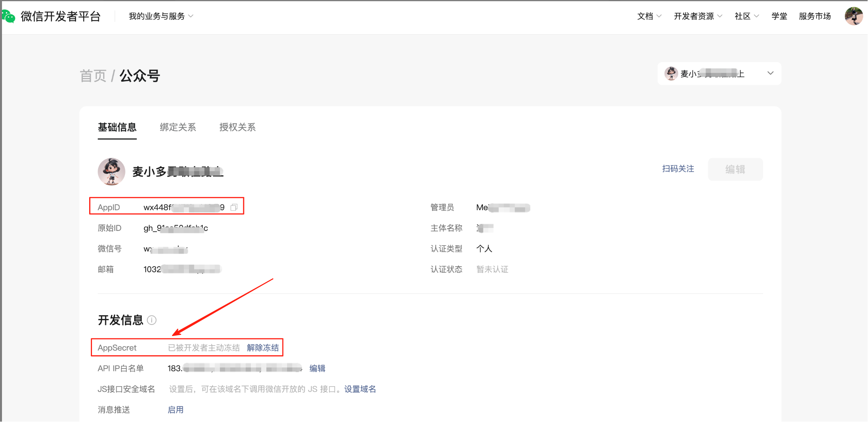Edit the API IP白名单 entry
868x422 pixels.
(x=317, y=368)
